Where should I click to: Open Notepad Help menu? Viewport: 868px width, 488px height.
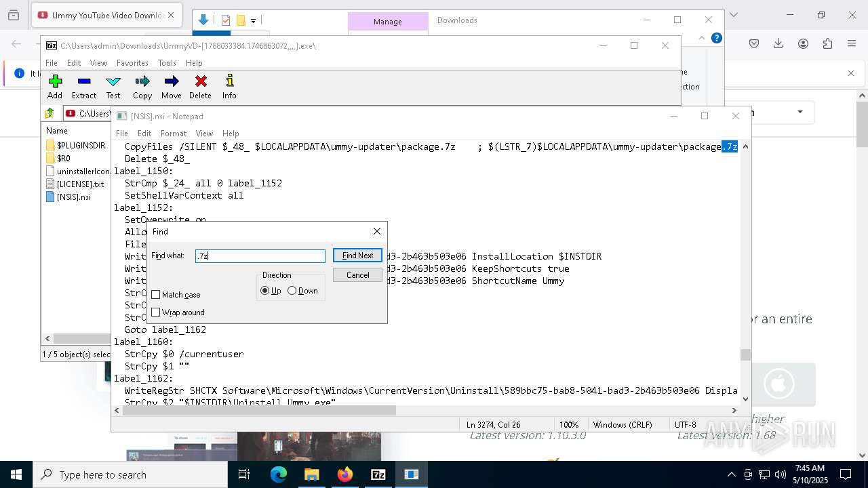tap(231, 134)
